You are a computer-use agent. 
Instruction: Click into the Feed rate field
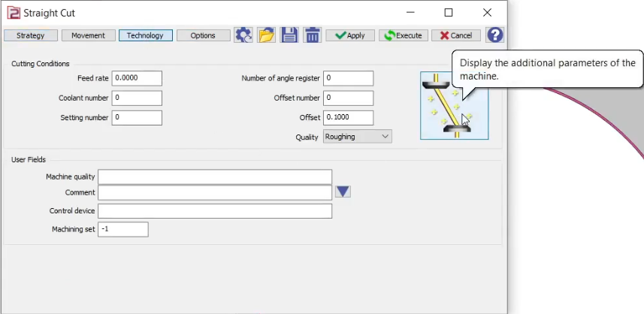tap(137, 79)
